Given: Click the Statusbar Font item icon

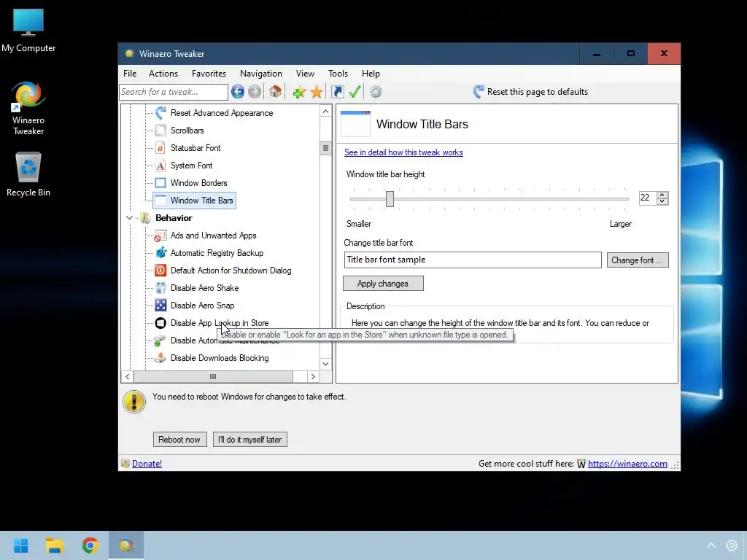Looking at the screenshot, I should coord(160,148).
